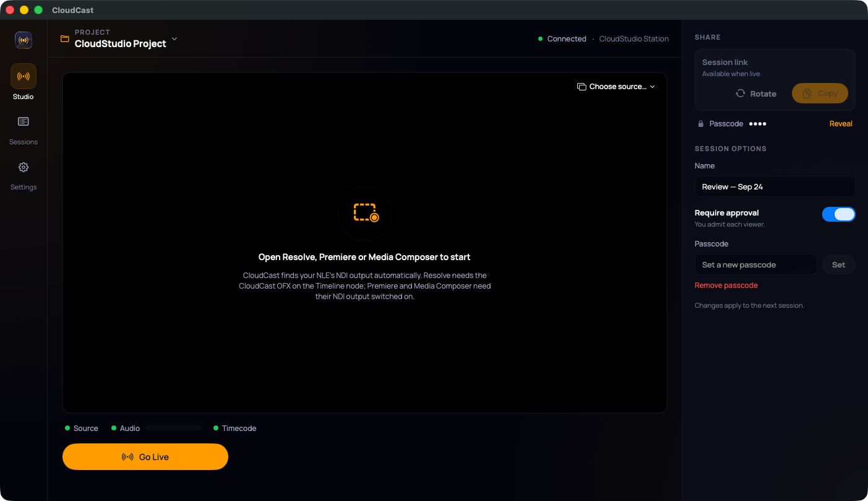Reveal the hidden passcode

841,124
